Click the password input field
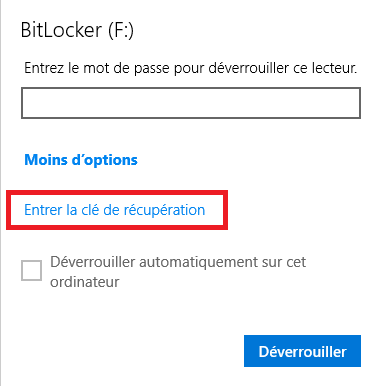 tap(191, 103)
